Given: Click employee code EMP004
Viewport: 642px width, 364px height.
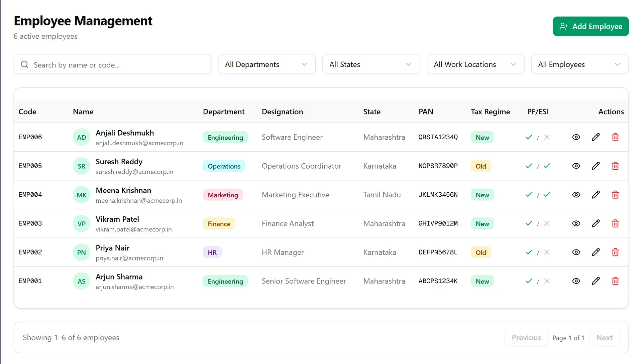Looking at the screenshot, I should [x=30, y=195].
